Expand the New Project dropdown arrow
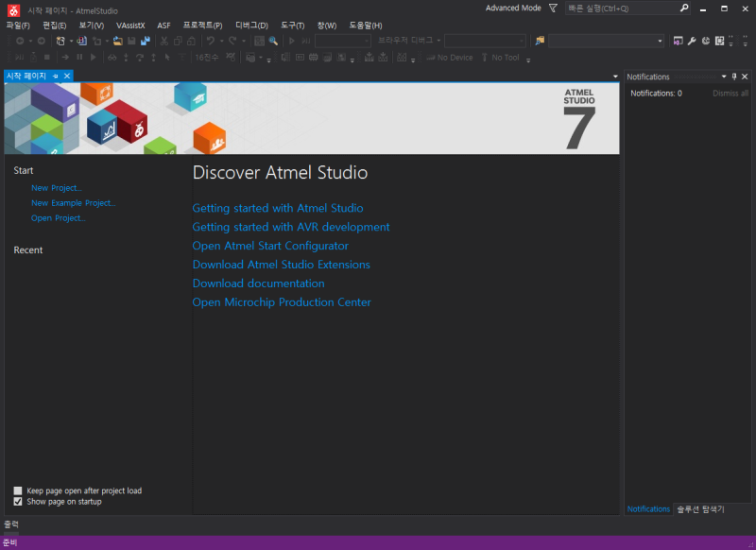 (72, 41)
